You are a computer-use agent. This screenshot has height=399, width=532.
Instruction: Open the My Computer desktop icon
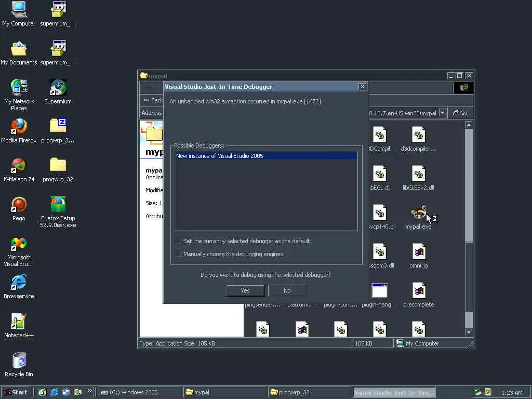[x=19, y=14]
